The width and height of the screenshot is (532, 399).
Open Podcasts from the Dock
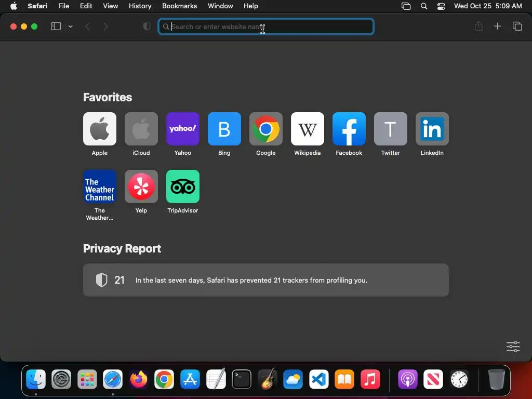click(x=407, y=379)
